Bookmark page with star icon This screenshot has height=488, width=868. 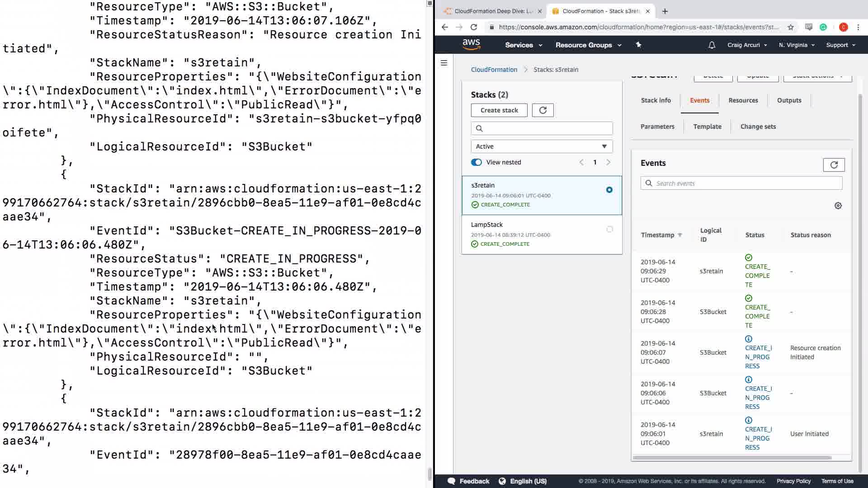point(790,27)
